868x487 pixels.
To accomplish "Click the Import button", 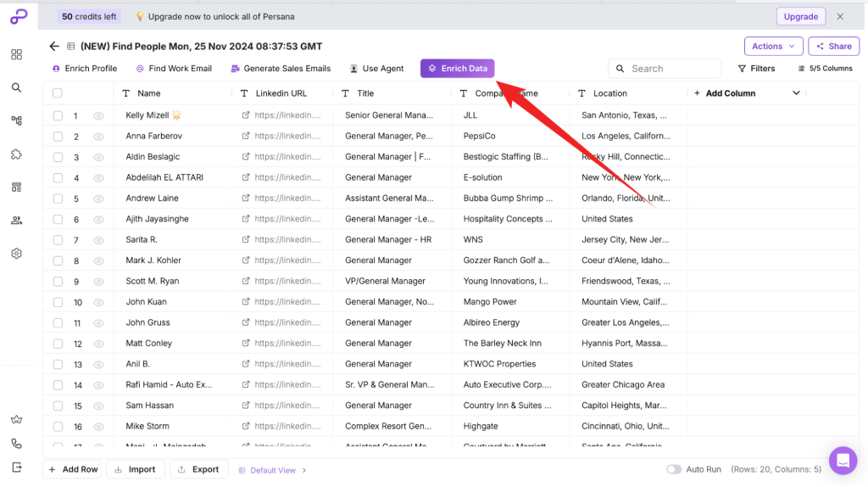I will [136, 469].
